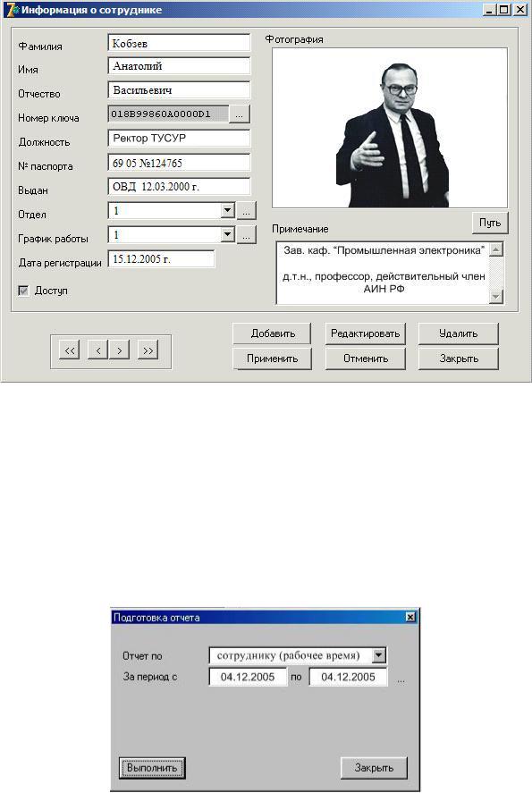The width and height of the screenshot is (532, 793).
Task: Click the app icon in the Информация о сотруднике title bar
Action: [x=11, y=9]
